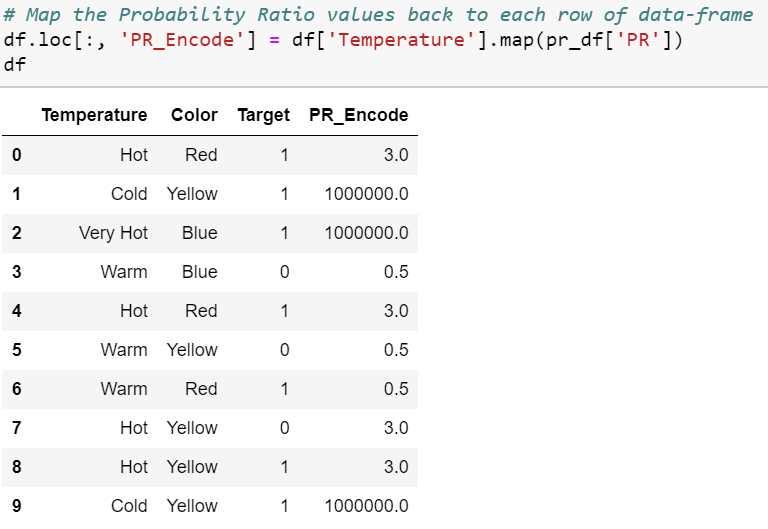Select row index 0 label

click(x=15, y=155)
